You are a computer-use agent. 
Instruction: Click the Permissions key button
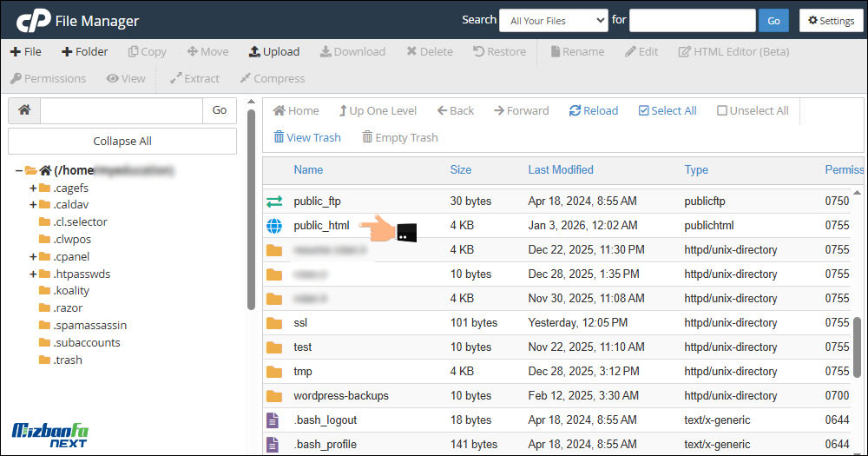coord(48,79)
